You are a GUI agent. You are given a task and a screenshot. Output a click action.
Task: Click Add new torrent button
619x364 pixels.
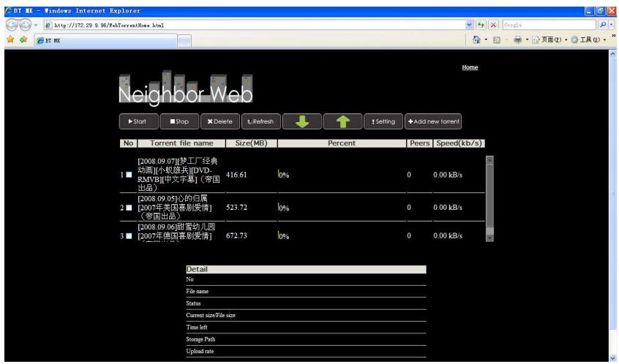pyautogui.click(x=433, y=121)
